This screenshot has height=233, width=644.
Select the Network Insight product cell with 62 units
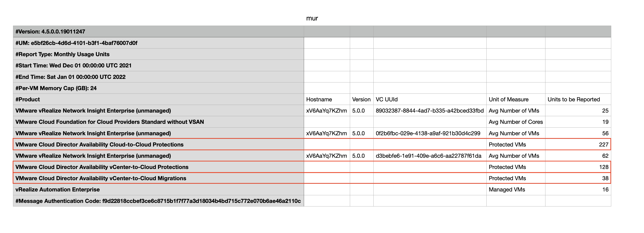click(159, 156)
